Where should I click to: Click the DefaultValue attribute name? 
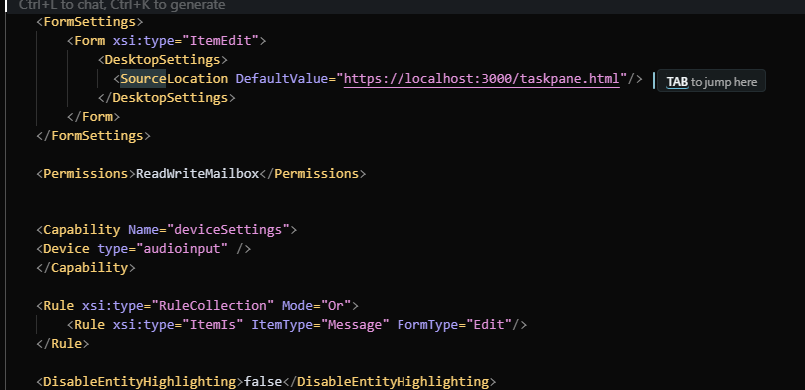pyautogui.click(x=281, y=79)
